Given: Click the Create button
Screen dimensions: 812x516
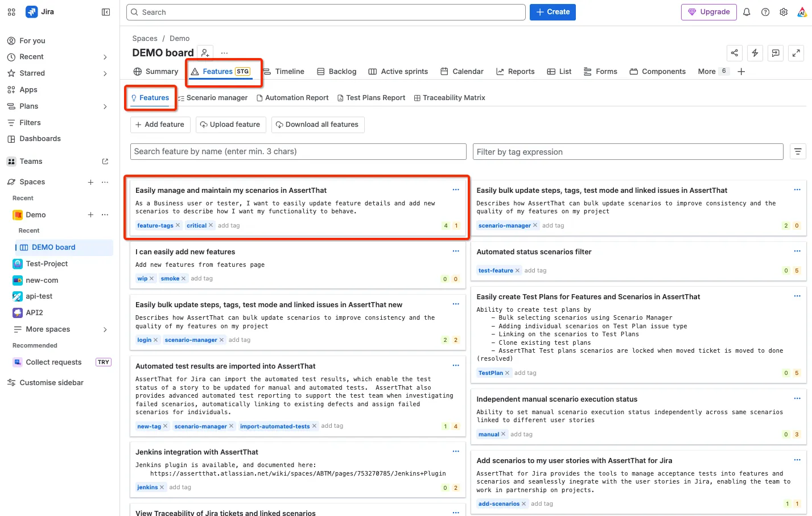Looking at the screenshot, I should click(x=553, y=12).
